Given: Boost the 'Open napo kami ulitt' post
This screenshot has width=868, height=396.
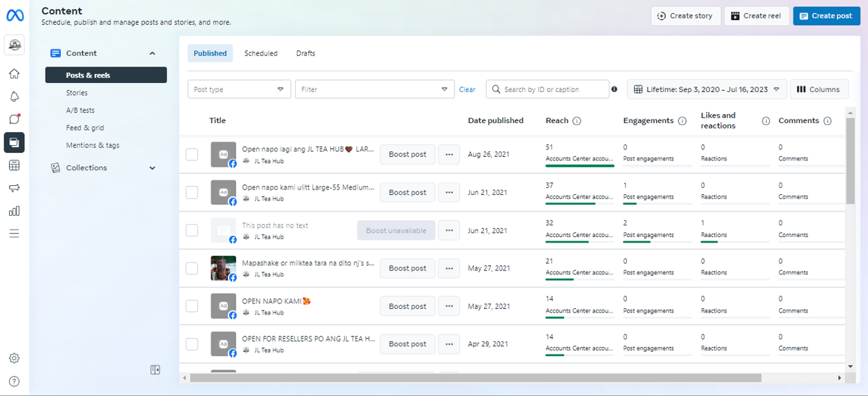Looking at the screenshot, I should 407,193.
